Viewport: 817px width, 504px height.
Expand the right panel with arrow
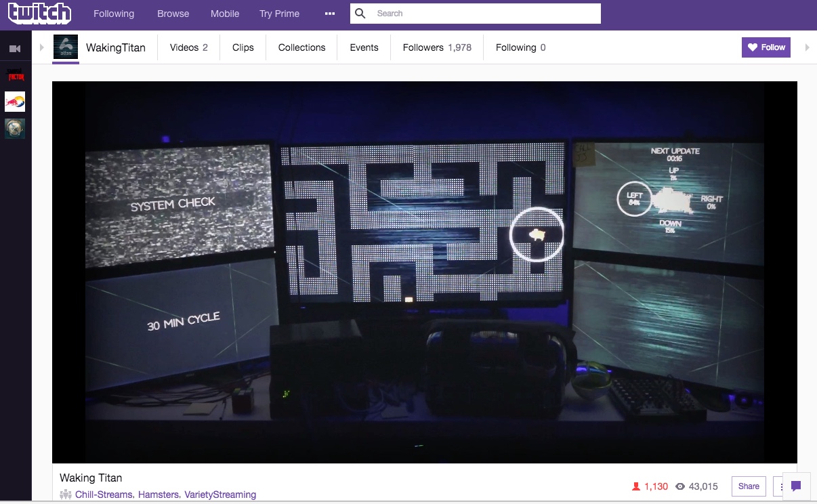807,47
